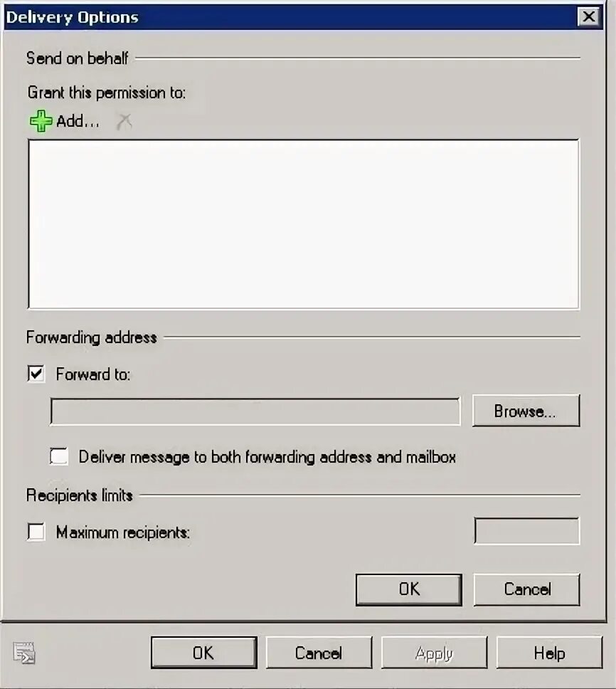Click Browse... to pick forwarding recipient

click(526, 411)
